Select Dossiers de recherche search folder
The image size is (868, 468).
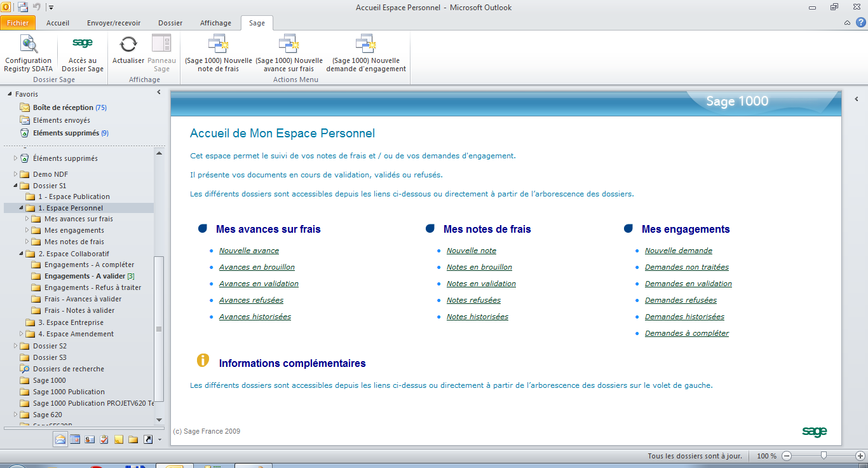(69, 369)
